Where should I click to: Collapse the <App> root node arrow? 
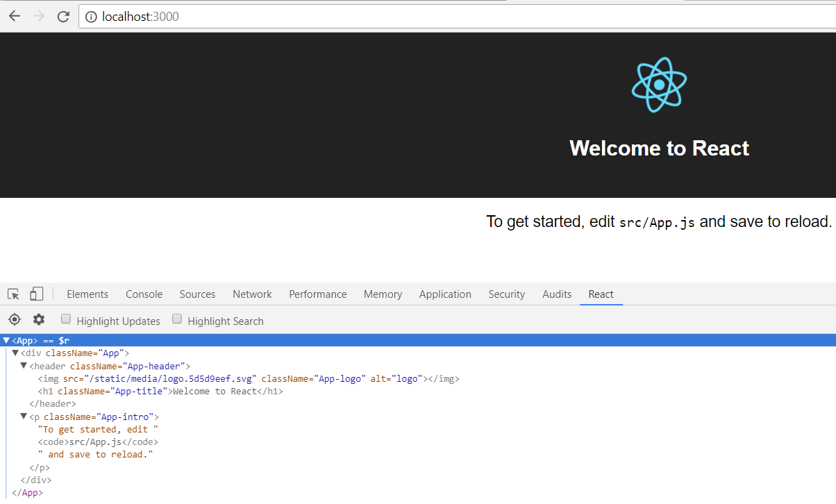(6, 341)
